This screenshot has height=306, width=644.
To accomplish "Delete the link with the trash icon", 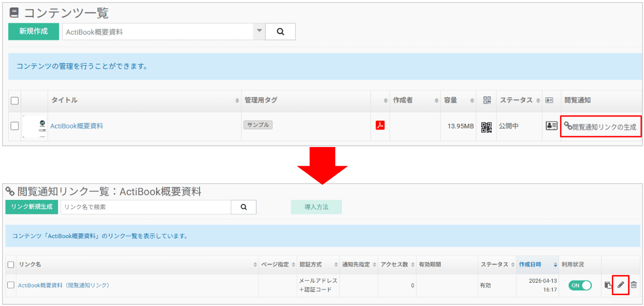I will [x=634, y=285].
